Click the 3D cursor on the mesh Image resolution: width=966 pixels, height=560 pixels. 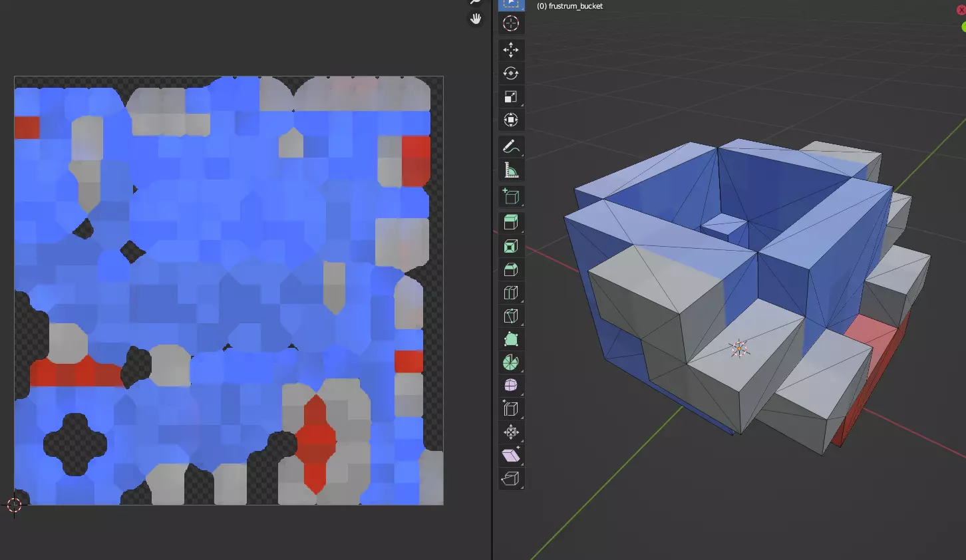point(739,348)
